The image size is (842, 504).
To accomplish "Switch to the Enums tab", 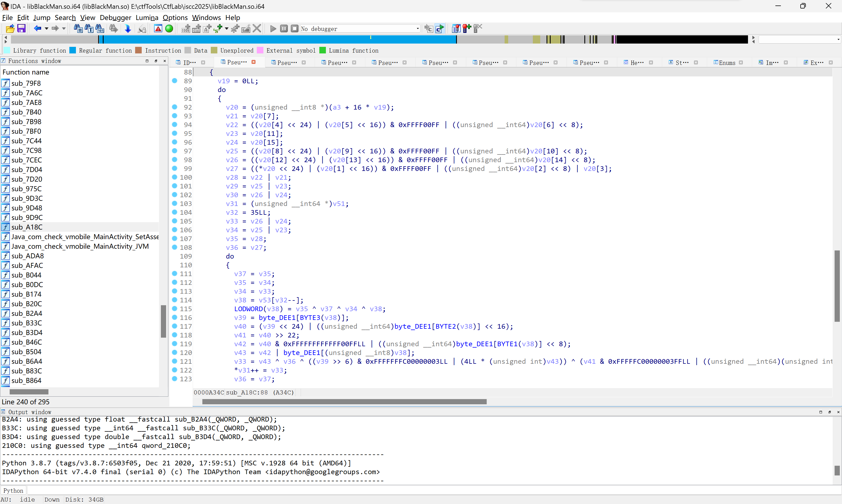I will 726,62.
